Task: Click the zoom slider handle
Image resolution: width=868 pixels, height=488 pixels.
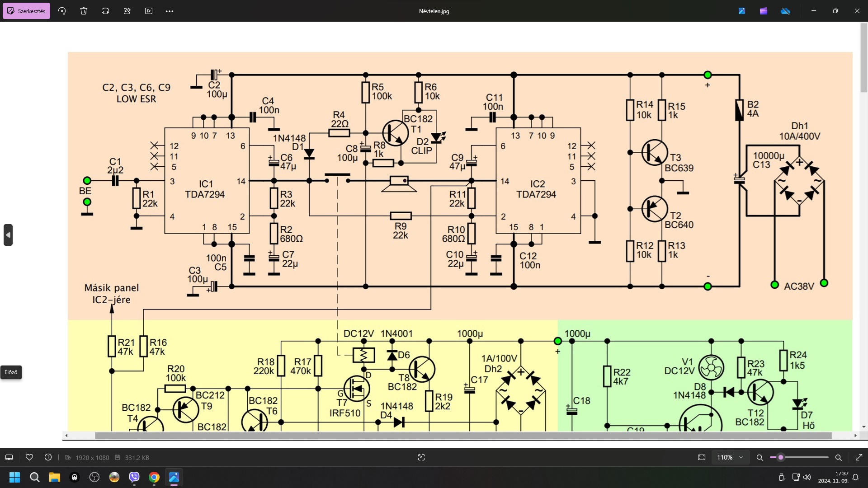Action: [781, 457]
